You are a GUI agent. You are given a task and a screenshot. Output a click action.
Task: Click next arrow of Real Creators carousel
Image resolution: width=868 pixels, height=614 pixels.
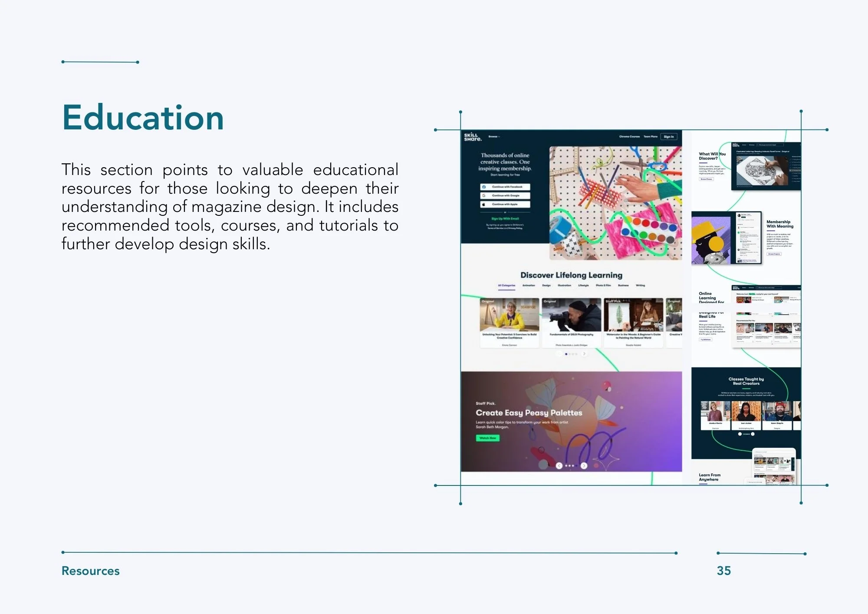[753, 434]
